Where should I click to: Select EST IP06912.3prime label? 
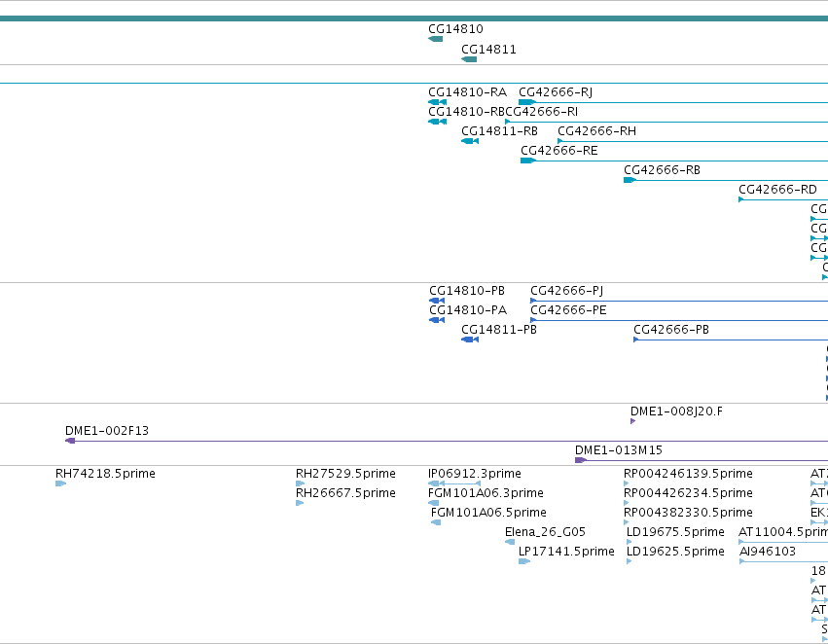click(x=474, y=474)
